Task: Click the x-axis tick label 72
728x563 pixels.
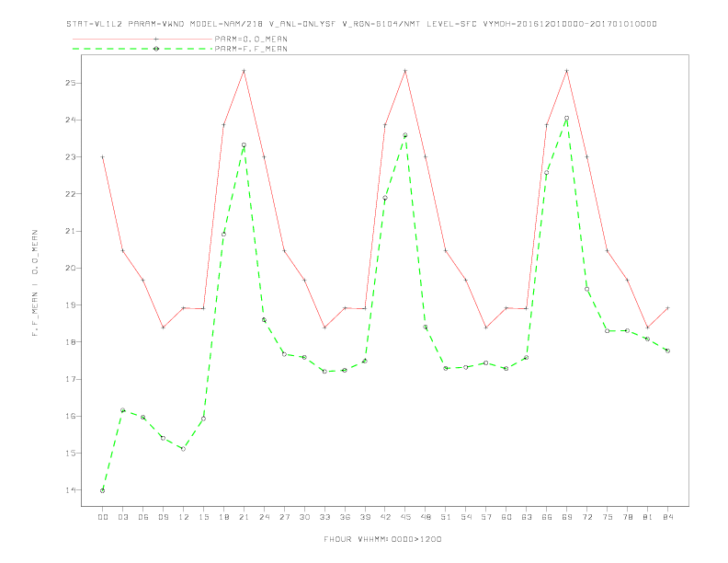Action: point(586,517)
